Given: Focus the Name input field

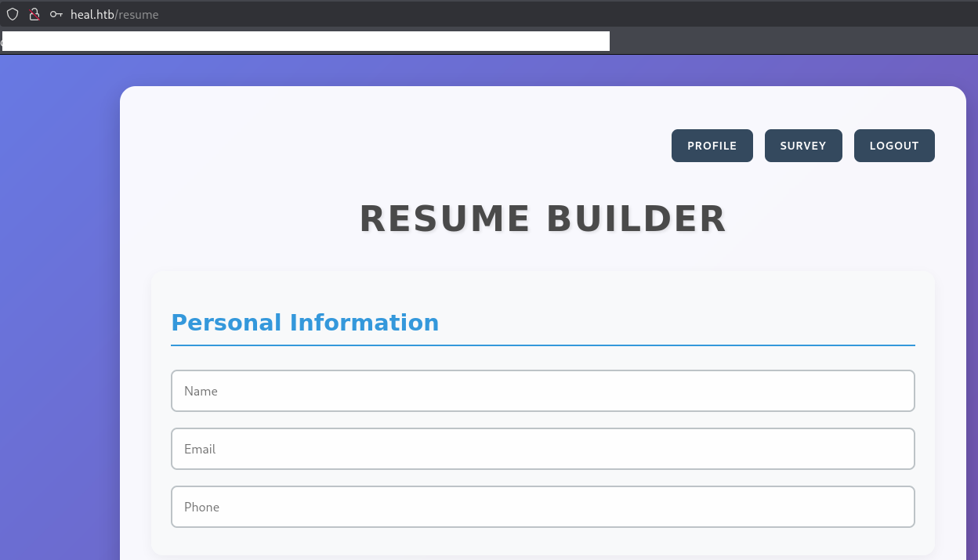Looking at the screenshot, I should [542, 391].
